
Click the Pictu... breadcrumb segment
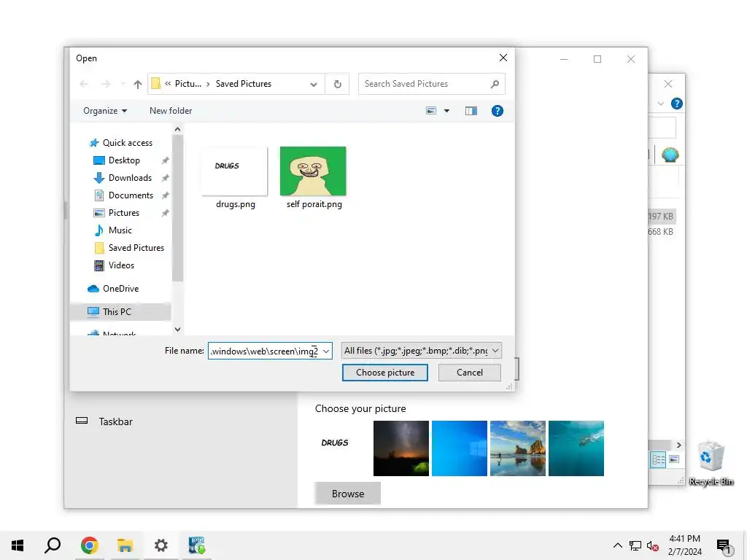click(188, 85)
